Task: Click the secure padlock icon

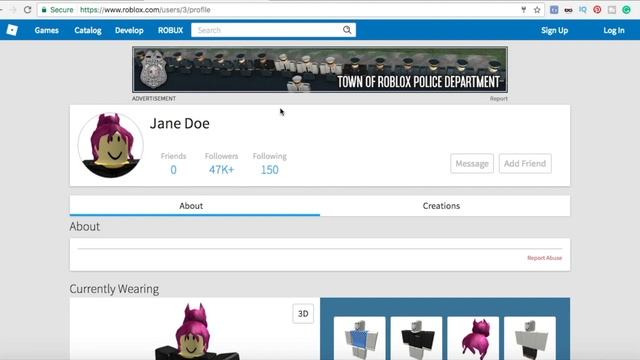Action: tap(44, 9)
